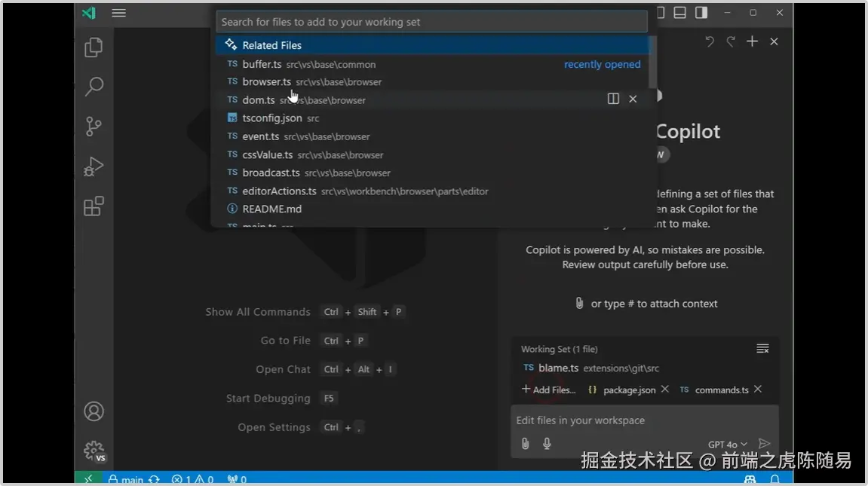
Task: Click the main branch status bar item
Action: (126, 479)
